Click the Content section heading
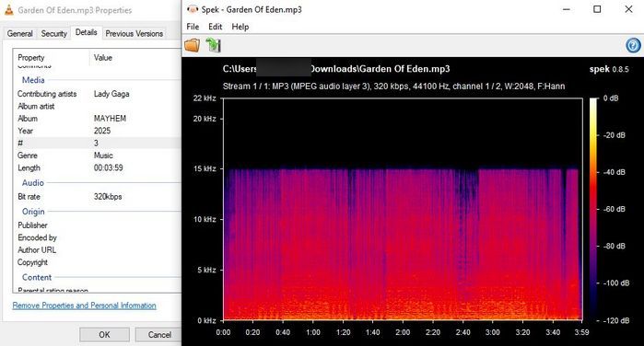The width and height of the screenshot is (644, 346). click(x=37, y=278)
